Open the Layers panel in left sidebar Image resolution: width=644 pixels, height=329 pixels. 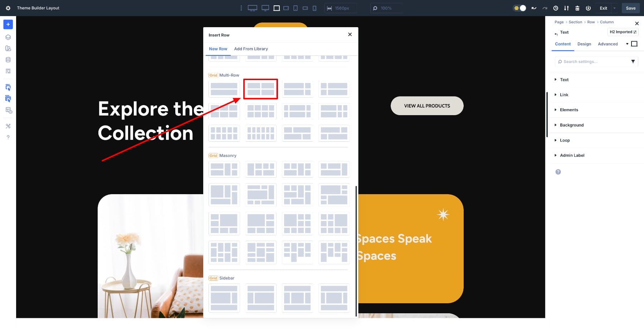pyautogui.click(x=8, y=37)
